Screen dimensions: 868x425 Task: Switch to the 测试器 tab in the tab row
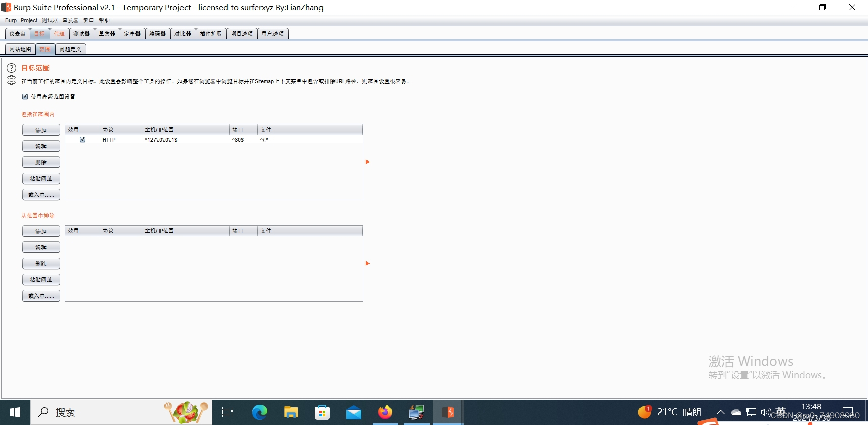click(81, 34)
